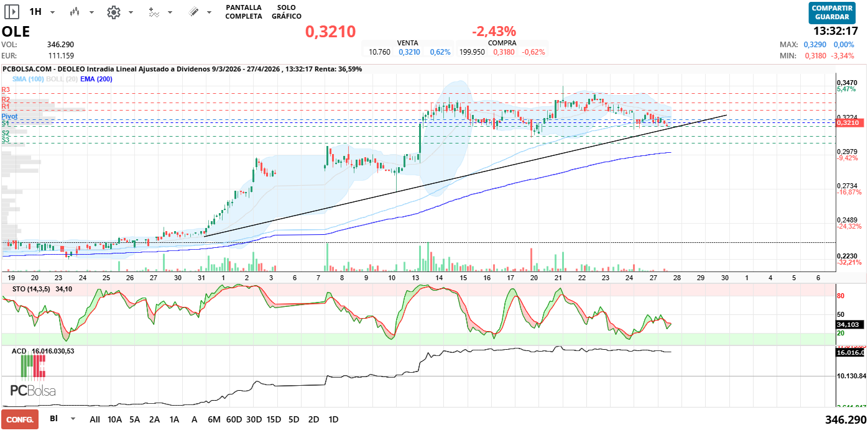Image resolution: width=868 pixels, height=433 pixels.
Task: Select the 2A time range
Action: click(x=155, y=419)
